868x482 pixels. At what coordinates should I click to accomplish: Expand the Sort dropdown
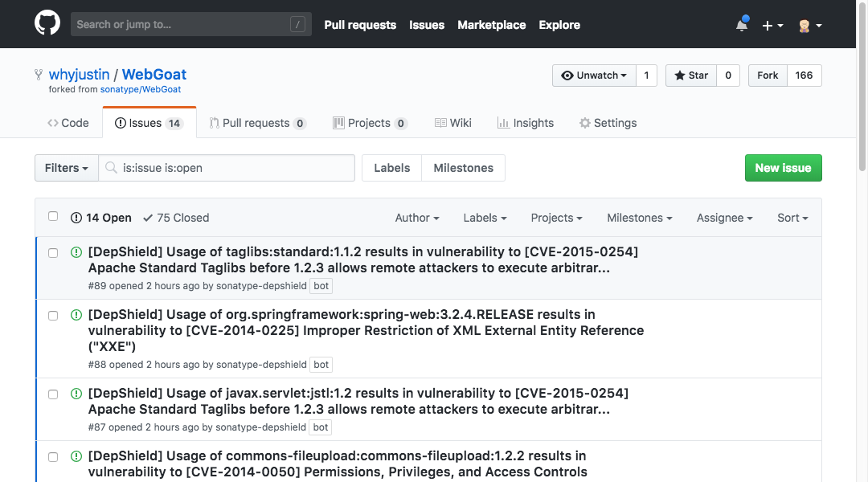click(x=792, y=218)
